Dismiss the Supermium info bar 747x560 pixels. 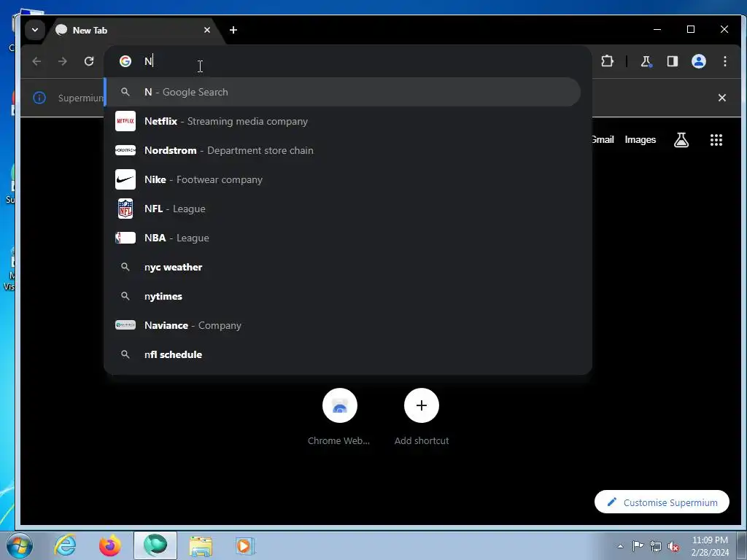click(x=721, y=98)
